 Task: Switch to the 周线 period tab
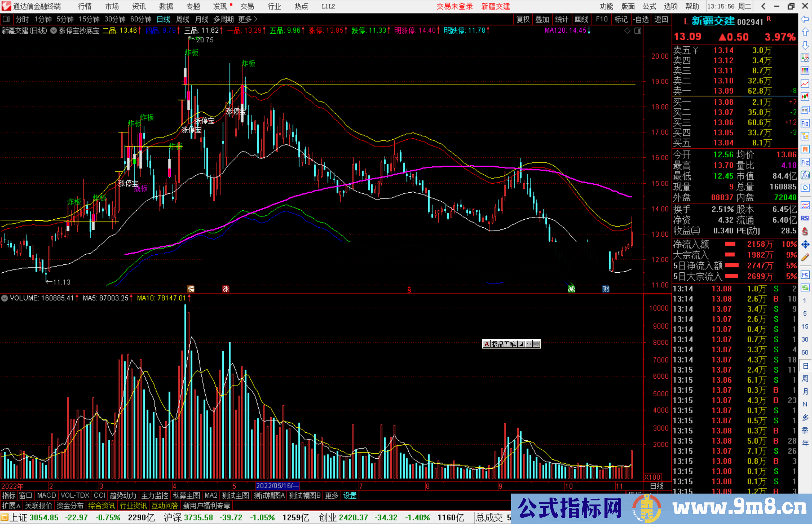point(183,19)
